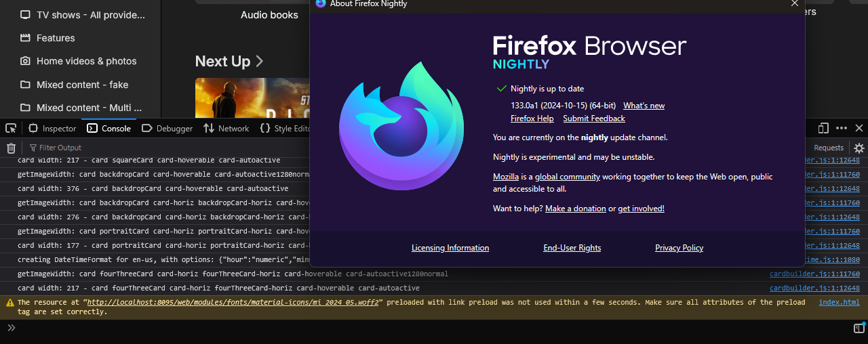This screenshot has height=344, width=868.
Task: Open Responsive Design Mode icon
Action: pos(823,128)
